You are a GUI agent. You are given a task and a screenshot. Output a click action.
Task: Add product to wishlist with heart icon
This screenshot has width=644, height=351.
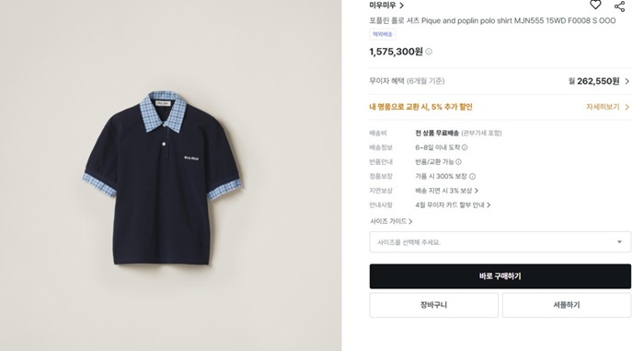click(595, 5)
